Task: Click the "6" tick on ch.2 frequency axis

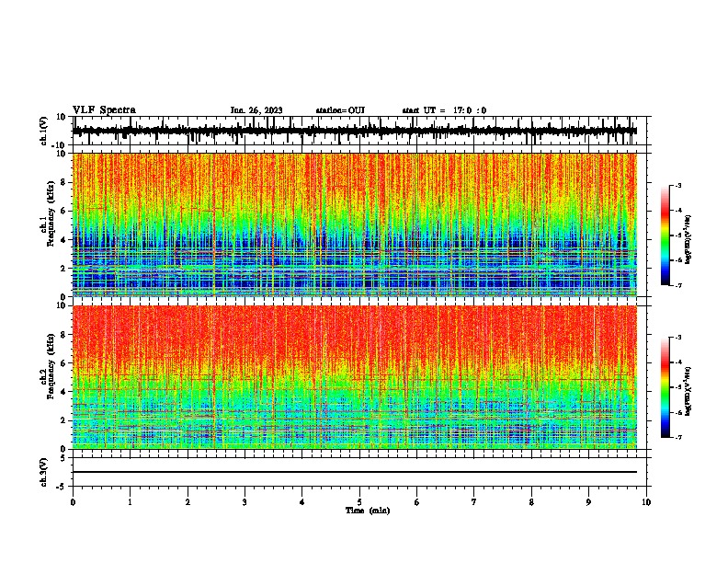Action: (x=63, y=362)
